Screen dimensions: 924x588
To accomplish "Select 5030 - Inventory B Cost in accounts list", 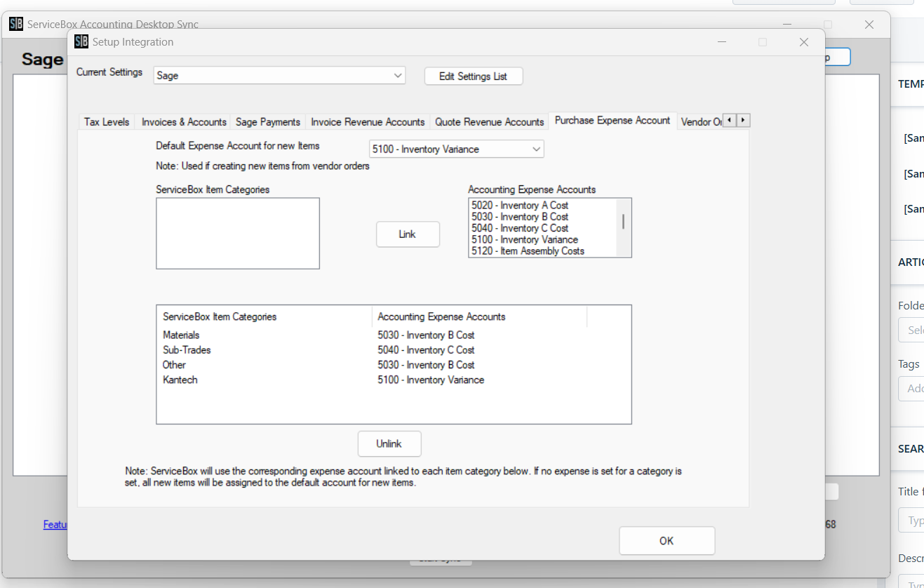I will coord(520,217).
